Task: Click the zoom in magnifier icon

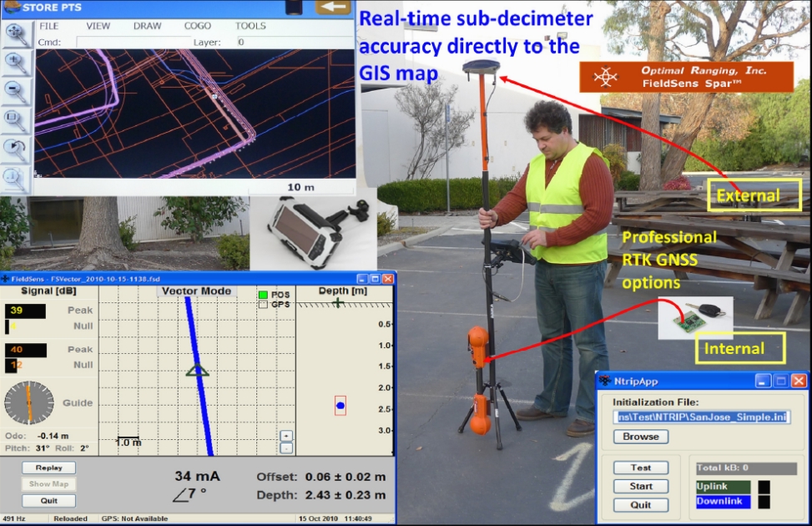Action: tap(17, 63)
